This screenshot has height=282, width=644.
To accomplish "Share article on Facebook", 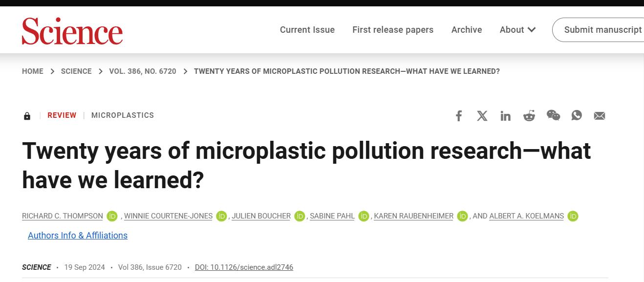I will (459, 116).
